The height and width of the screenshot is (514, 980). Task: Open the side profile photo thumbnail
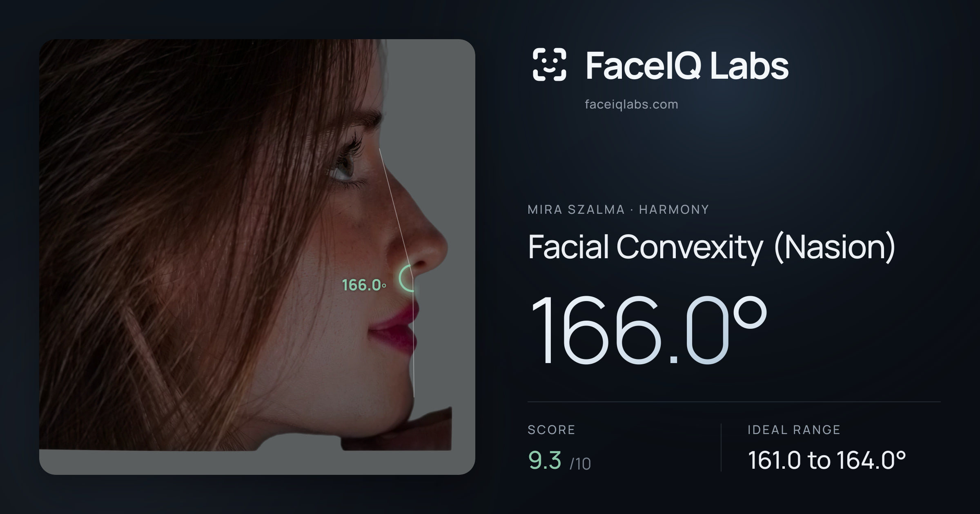(x=257, y=257)
